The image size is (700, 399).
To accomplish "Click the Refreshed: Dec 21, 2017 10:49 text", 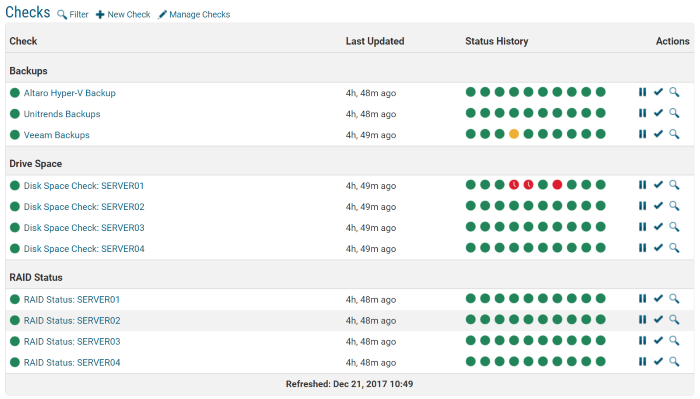I will [350, 384].
